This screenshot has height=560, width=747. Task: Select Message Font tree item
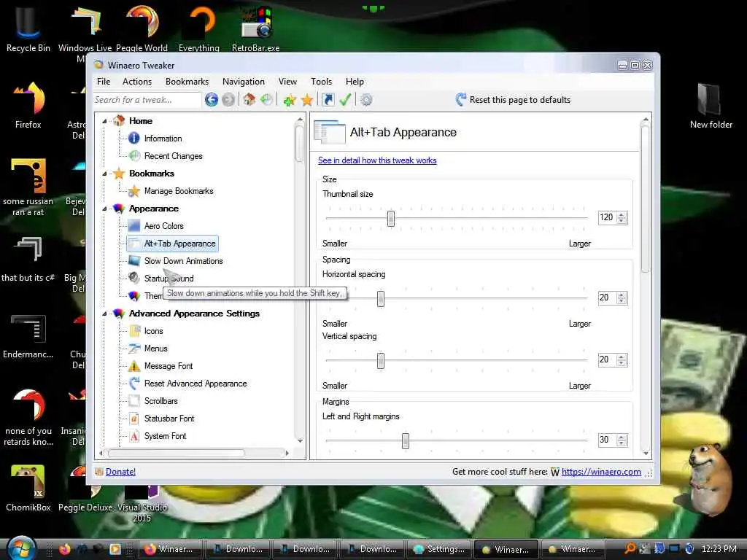coord(169,366)
